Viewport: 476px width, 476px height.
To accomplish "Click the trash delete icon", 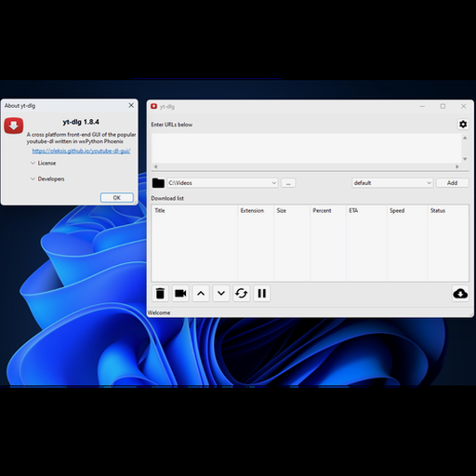I will coord(160,293).
